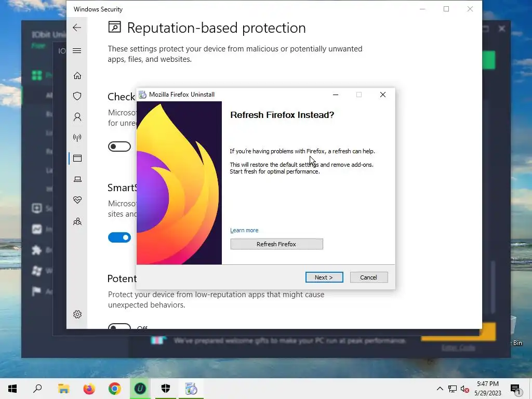Click "Refresh Firefox Instead?" heading
This screenshot has width=532, height=399.
click(x=282, y=115)
